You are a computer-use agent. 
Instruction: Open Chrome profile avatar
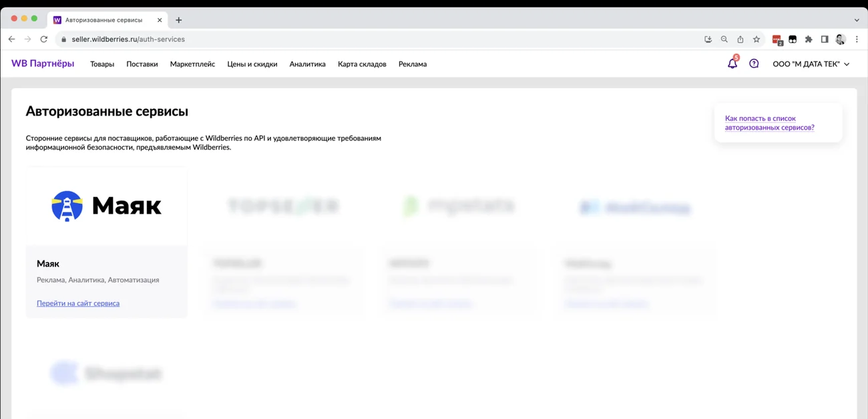pos(841,39)
